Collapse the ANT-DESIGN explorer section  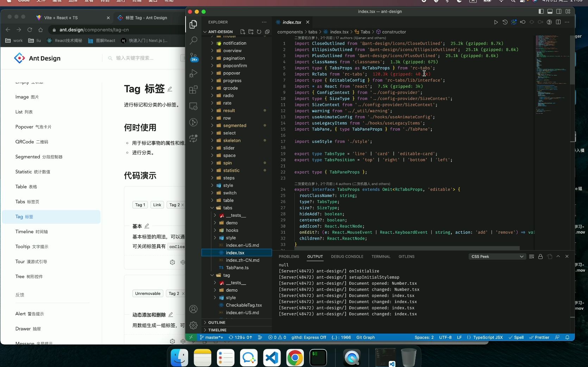click(x=220, y=32)
